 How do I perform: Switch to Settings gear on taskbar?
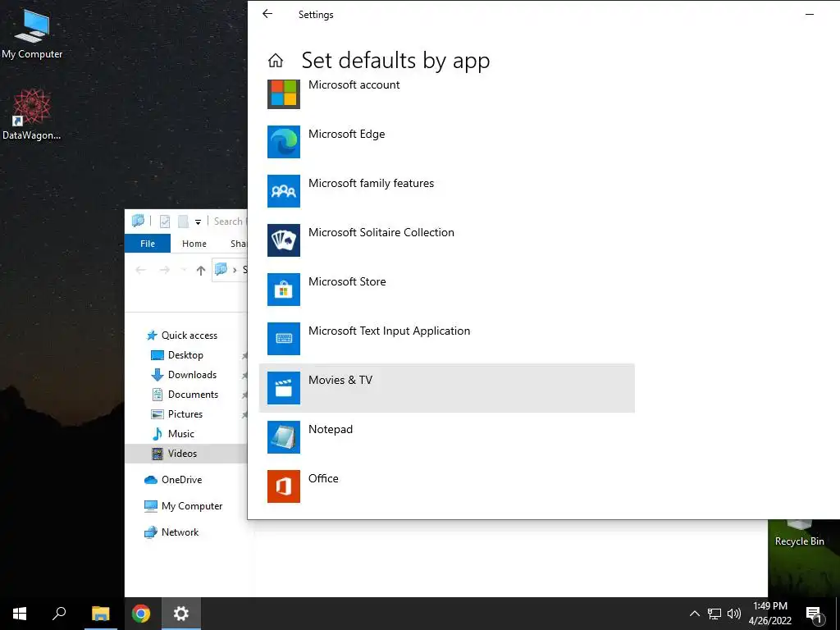(x=181, y=614)
